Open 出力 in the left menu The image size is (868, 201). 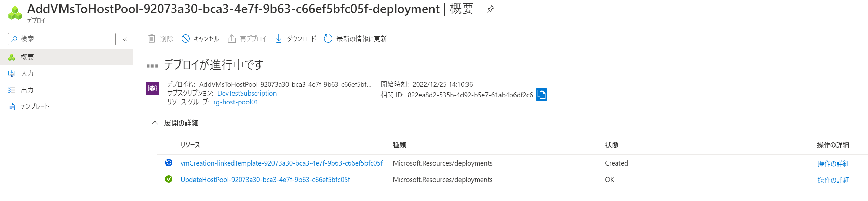tap(27, 90)
